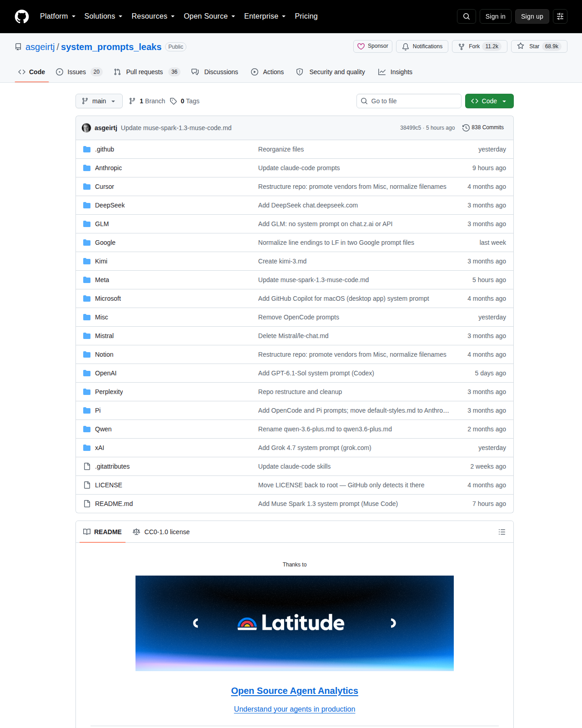Expand the Enterprise menu
The height and width of the screenshot is (728, 582).
pos(265,16)
